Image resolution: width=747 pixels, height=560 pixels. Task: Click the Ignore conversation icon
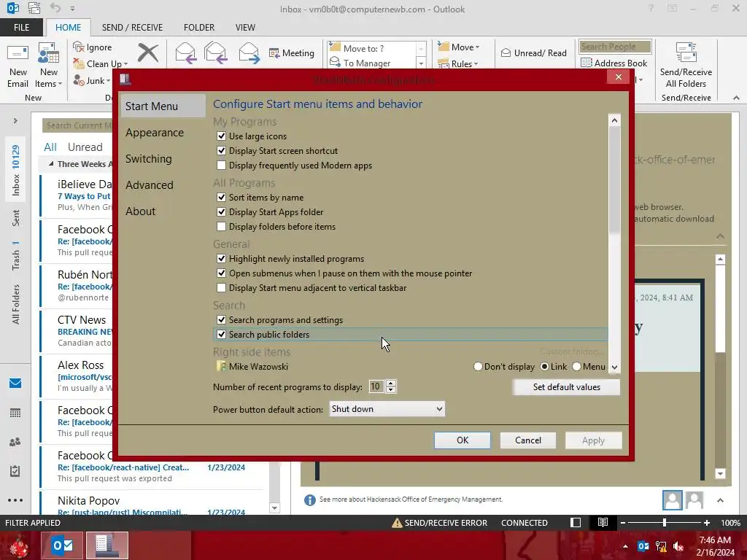point(79,47)
